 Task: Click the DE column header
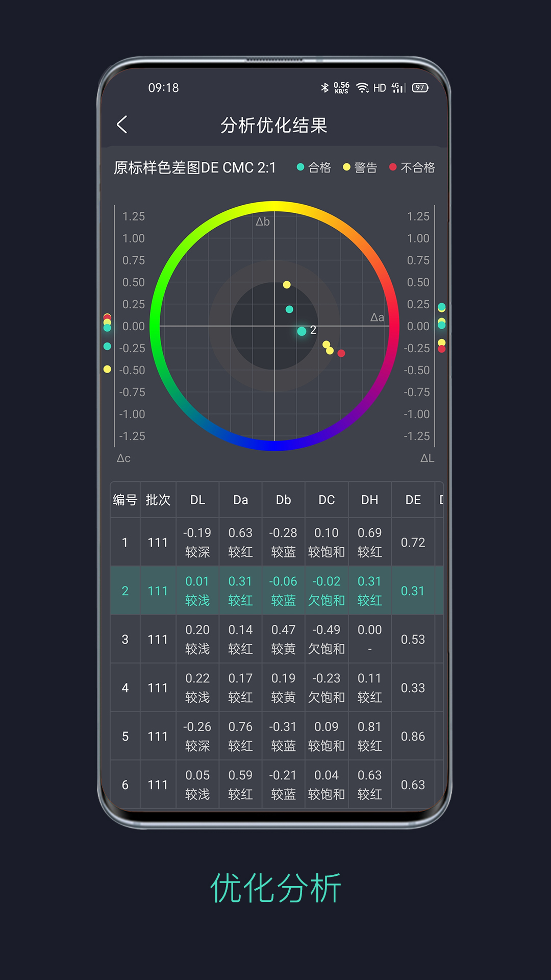pos(413,500)
